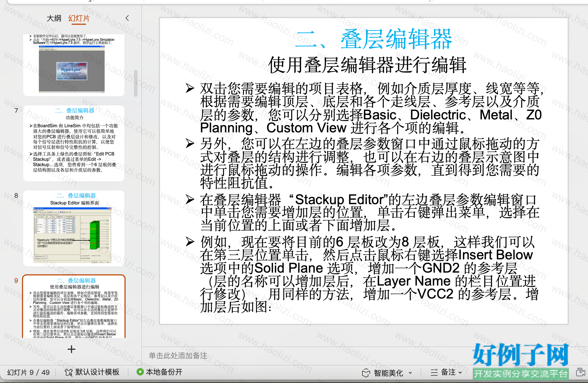Click the 默认设计模板 template icon
The height and width of the screenshot is (383, 588).
68,372
